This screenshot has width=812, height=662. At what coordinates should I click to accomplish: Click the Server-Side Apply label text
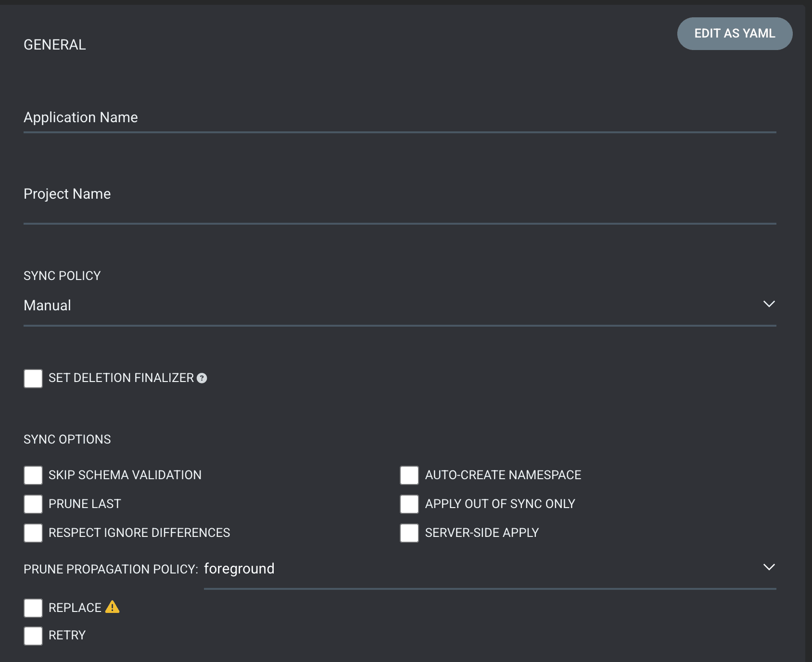coord(482,533)
